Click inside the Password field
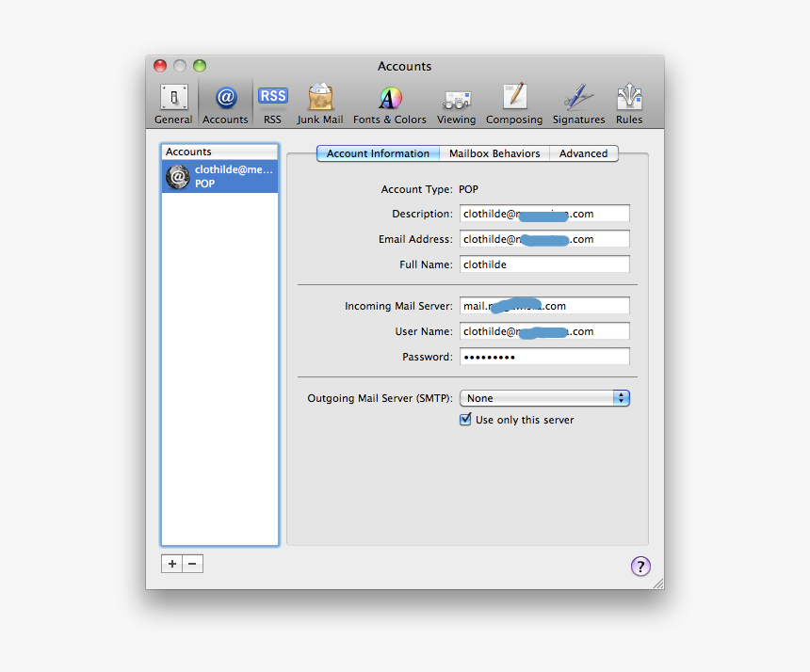The height and width of the screenshot is (672, 810). point(544,356)
